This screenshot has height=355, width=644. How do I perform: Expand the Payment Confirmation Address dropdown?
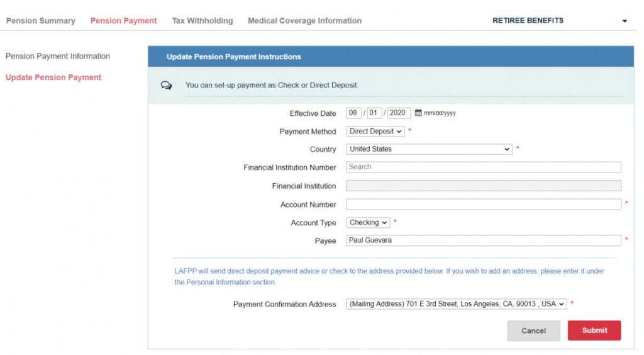456,304
